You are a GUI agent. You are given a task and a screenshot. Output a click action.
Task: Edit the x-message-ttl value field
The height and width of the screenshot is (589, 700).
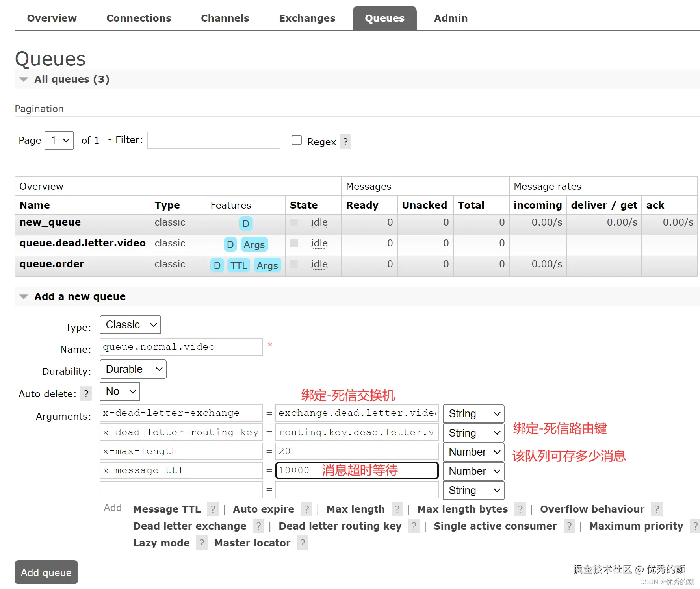[x=357, y=470]
